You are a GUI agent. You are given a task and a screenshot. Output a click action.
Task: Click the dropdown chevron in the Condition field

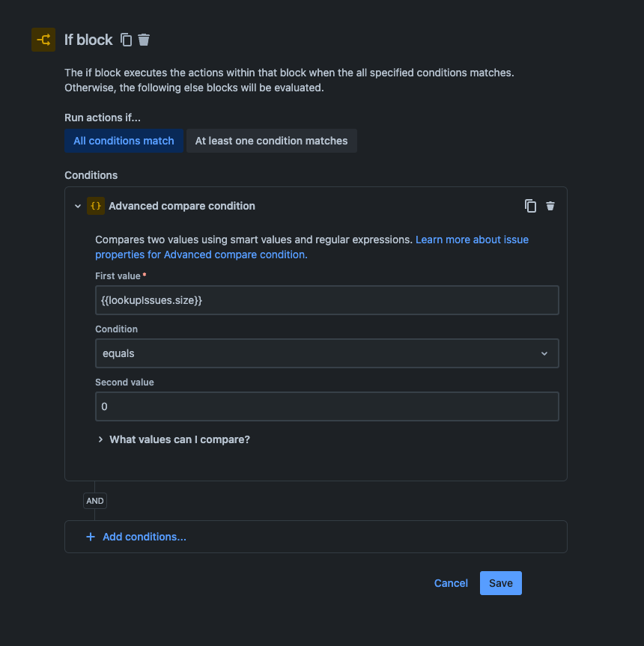pyautogui.click(x=544, y=353)
